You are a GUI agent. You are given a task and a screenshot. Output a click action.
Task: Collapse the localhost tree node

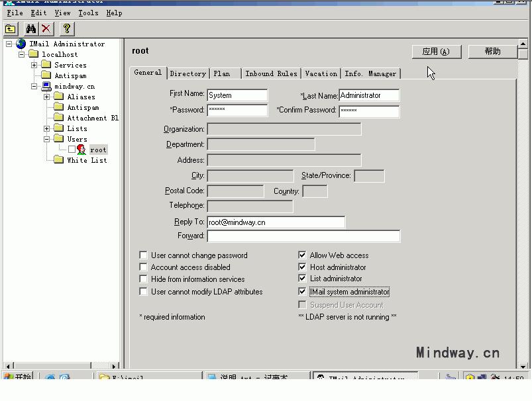pos(21,54)
